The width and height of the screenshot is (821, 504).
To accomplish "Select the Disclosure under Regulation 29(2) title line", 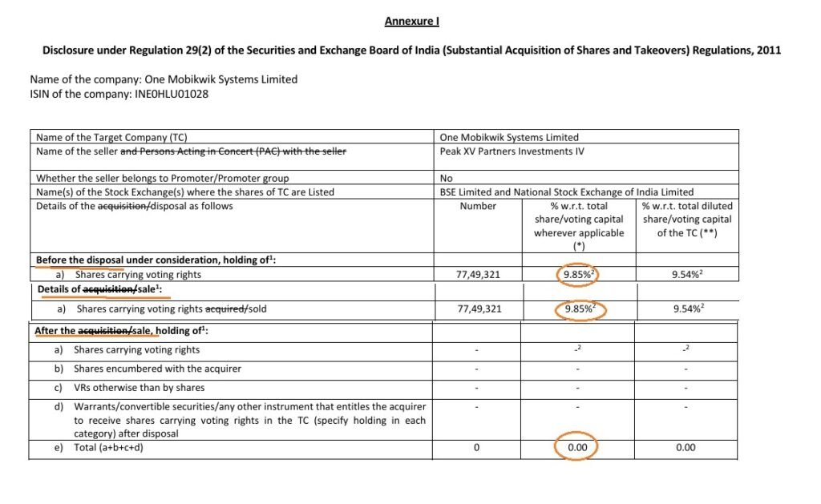I will click(411, 50).
